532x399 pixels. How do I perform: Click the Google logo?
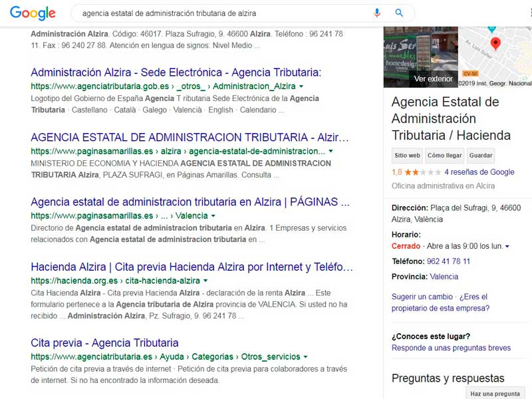33,13
